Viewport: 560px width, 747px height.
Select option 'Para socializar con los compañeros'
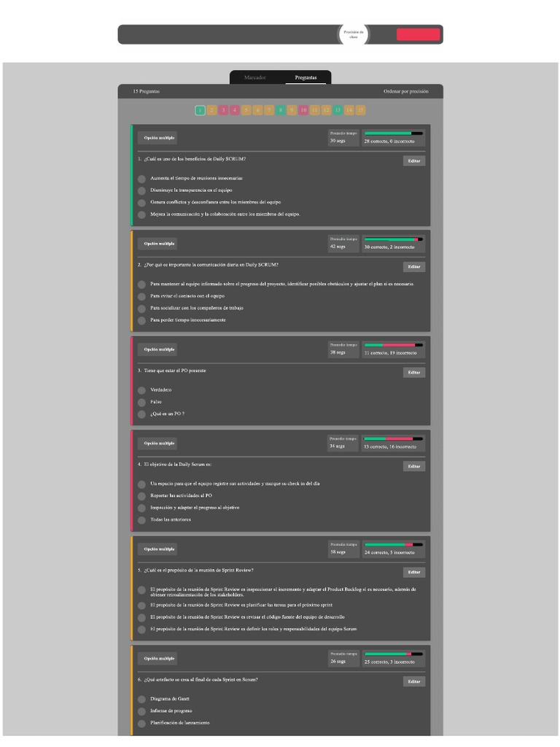click(x=141, y=309)
